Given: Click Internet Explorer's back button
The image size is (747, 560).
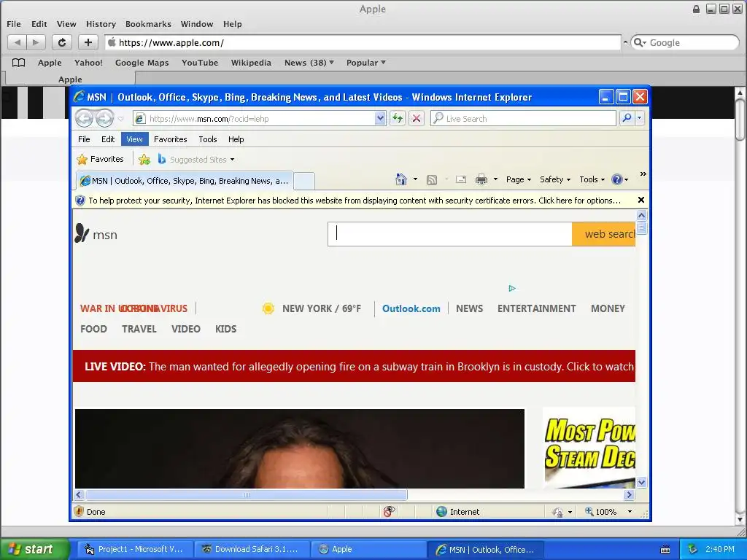Looking at the screenshot, I should (85, 119).
